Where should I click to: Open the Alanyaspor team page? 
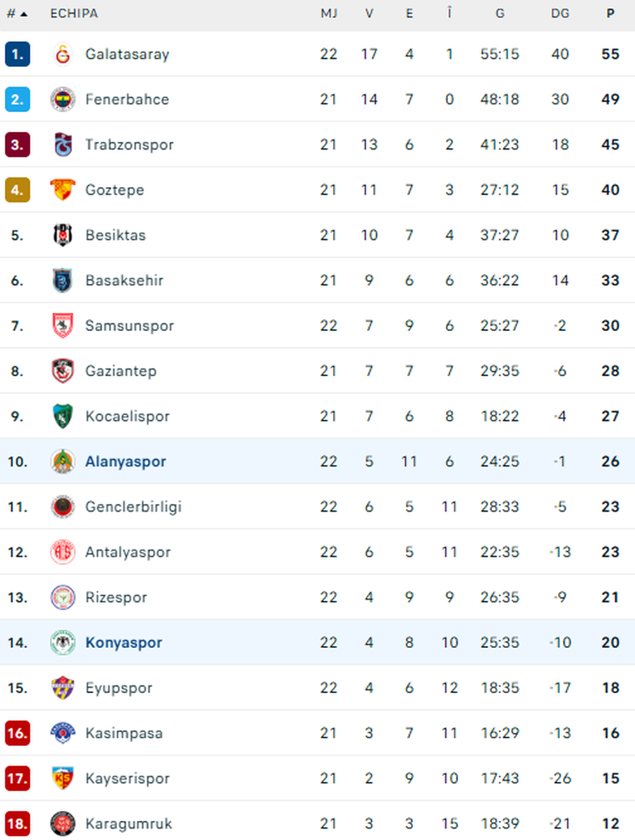click(x=126, y=461)
